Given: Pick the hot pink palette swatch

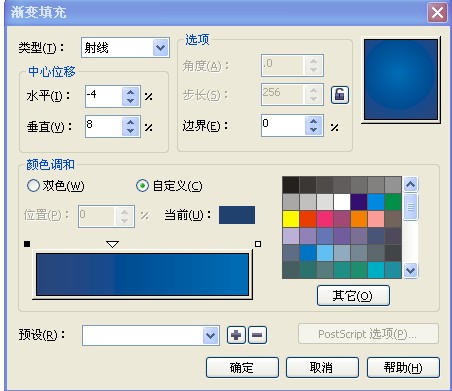Looking at the screenshot, I should click(x=325, y=219).
